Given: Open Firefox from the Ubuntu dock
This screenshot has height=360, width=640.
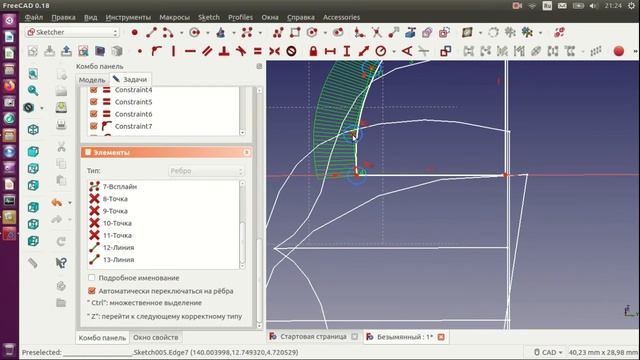Looking at the screenshot, I should (x=9, y=86).
